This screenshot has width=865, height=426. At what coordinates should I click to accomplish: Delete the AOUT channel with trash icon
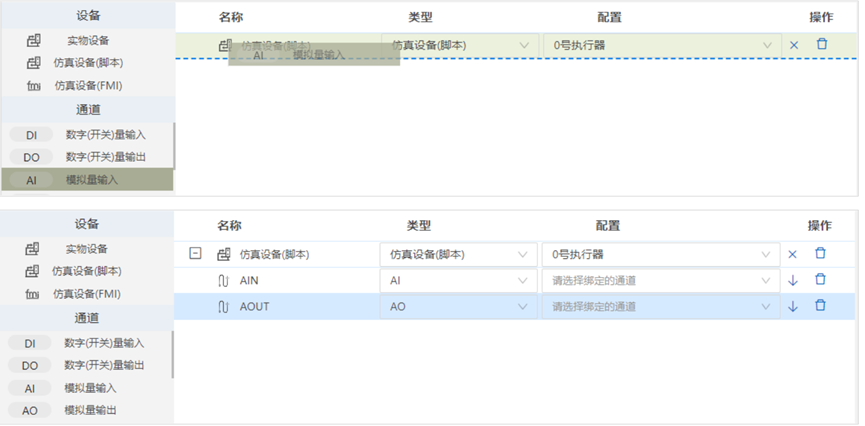point(820,305)
